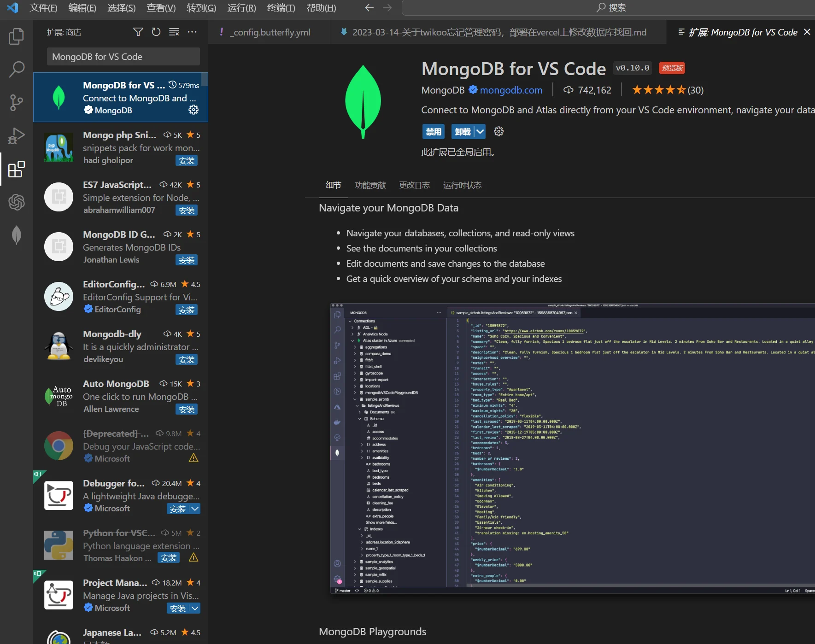815x644 pixels.
Task: Open the 转到(G) menu
Action: (x=201, y=8)
